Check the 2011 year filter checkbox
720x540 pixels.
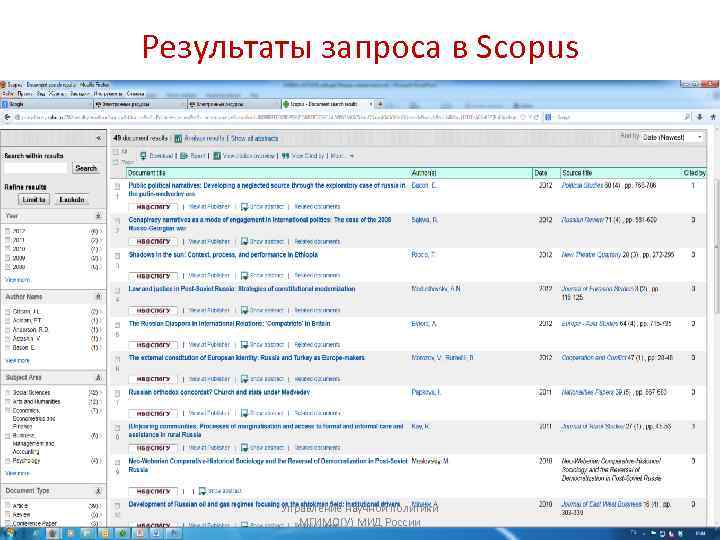[7, 240]
